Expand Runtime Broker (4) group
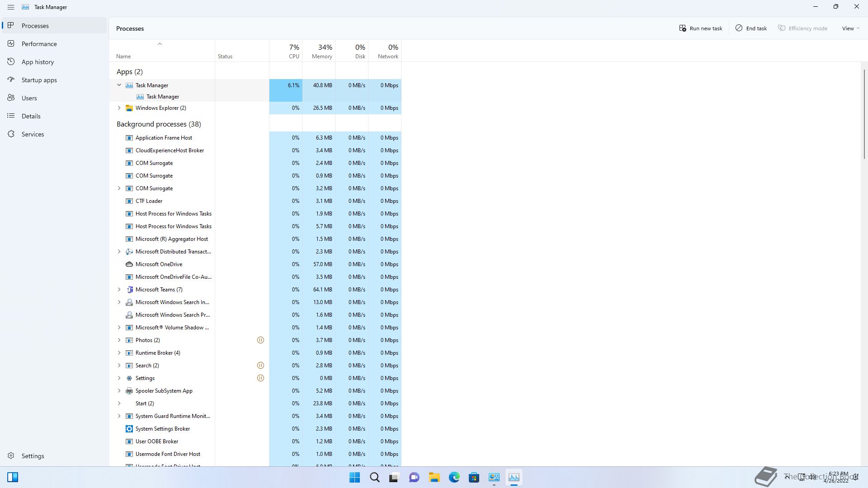Image resolution: width=868 pixels, height=488 pixels. coord(119,353)
